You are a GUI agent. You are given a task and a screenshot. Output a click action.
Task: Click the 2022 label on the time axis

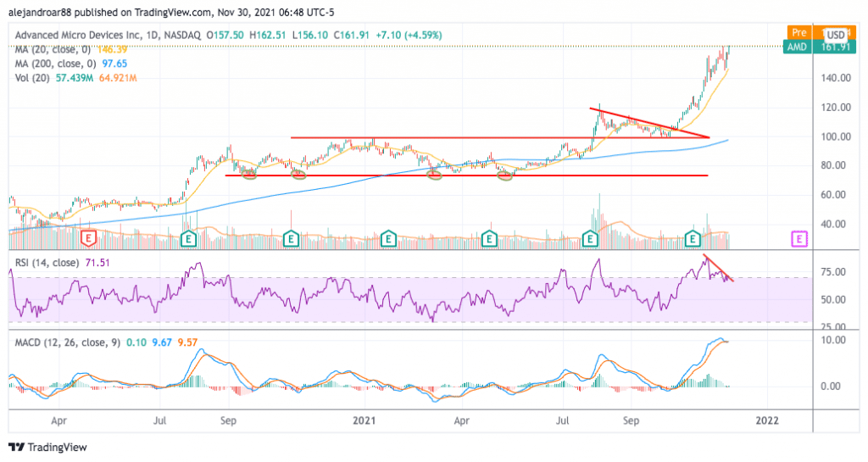click(768, 420)
